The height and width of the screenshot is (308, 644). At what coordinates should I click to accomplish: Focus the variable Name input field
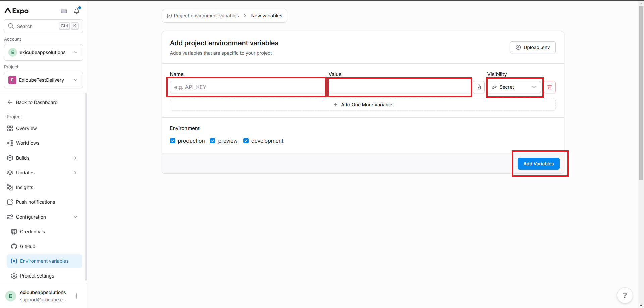pos(247,87)
